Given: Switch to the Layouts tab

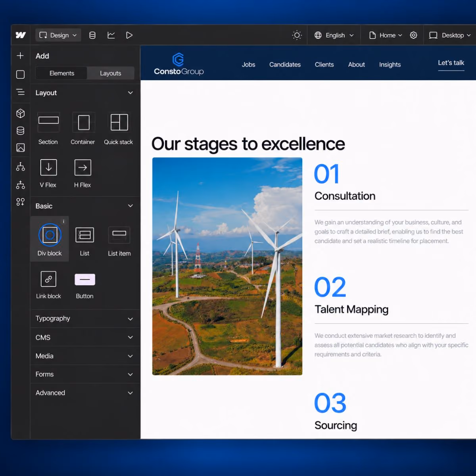Looking at the screenshot, I should [110, 73].
